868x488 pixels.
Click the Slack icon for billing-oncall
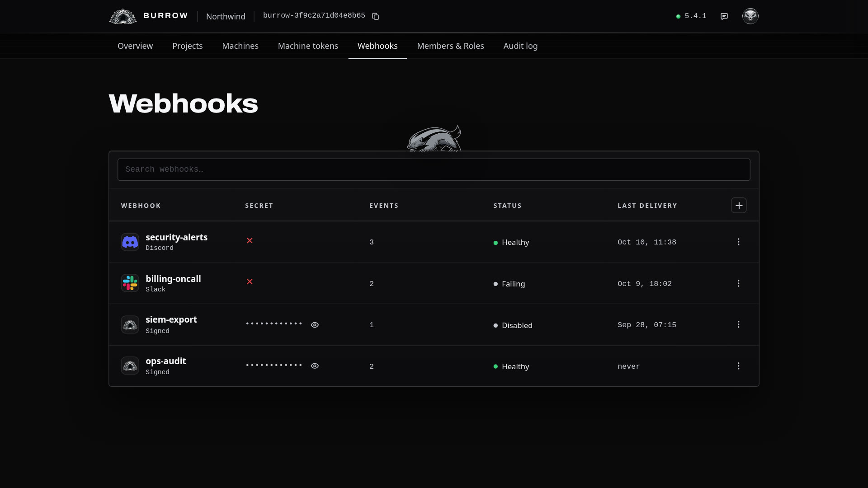coord(130,283)
